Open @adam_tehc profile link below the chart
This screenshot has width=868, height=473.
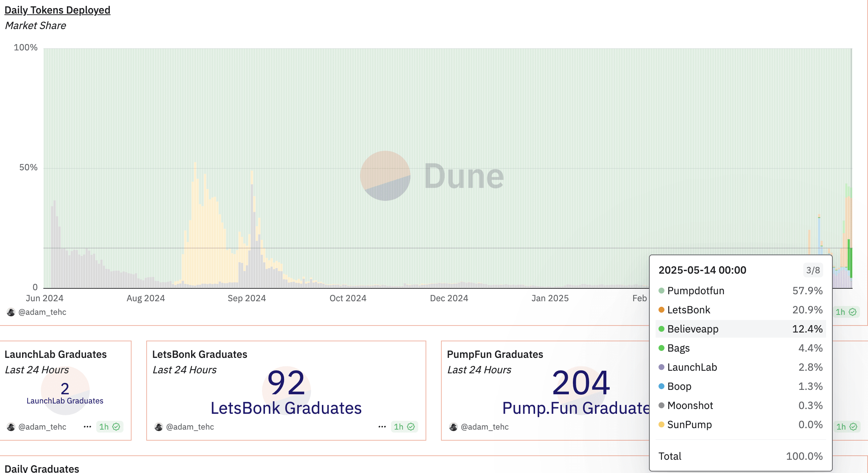point(42,312)
